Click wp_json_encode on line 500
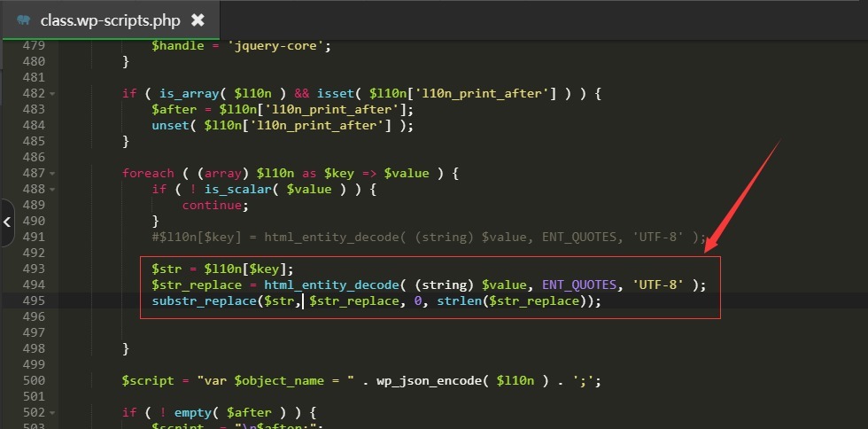The height and width of the screenshot is (429, 868). (429, 381)
